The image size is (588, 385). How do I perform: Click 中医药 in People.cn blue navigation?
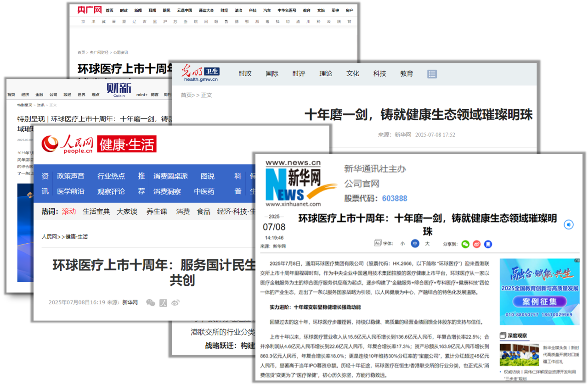204,191
